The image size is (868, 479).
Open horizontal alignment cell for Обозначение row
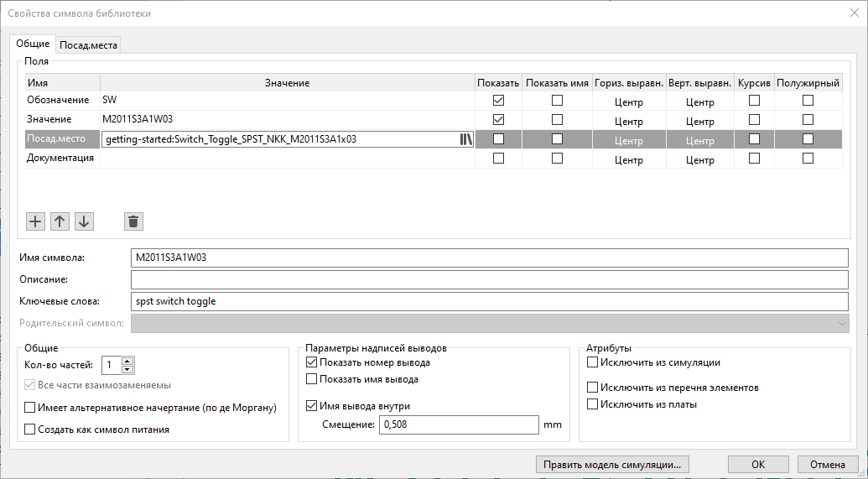click(x=628, y=102)
